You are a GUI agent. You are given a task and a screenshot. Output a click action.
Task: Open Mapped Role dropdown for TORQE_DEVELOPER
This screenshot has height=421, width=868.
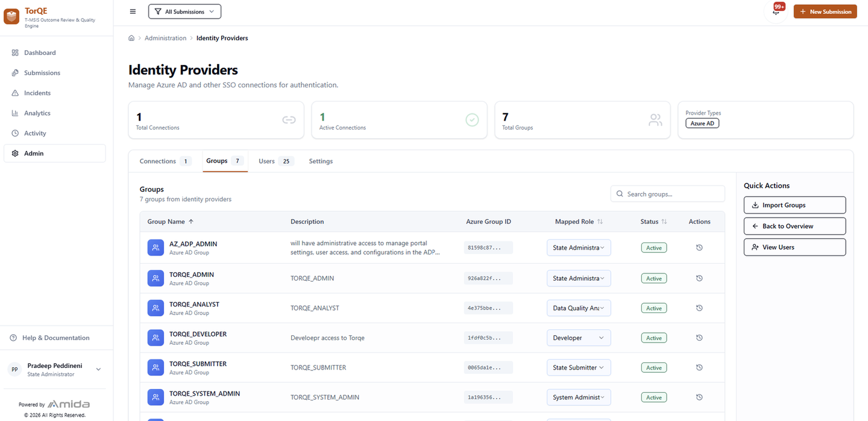(x=579, y=338)
